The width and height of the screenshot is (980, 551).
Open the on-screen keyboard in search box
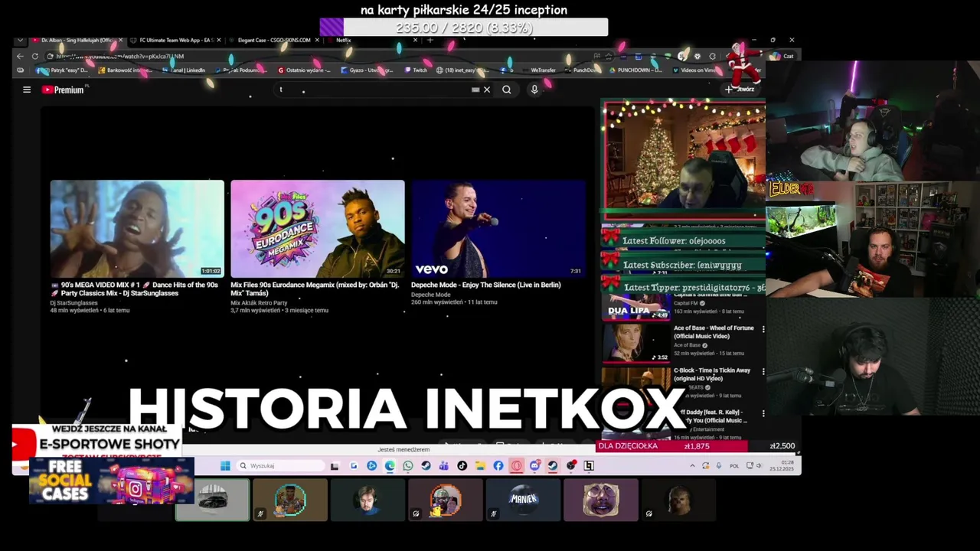475,90
